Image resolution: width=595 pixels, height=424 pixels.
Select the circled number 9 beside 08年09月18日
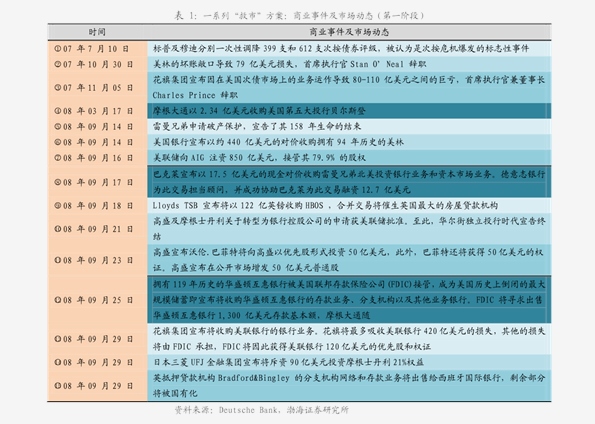click(x=57, y=205)
